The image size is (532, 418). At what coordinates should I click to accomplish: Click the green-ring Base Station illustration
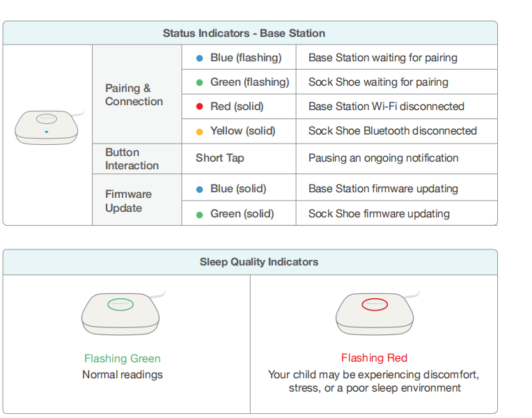123,313
